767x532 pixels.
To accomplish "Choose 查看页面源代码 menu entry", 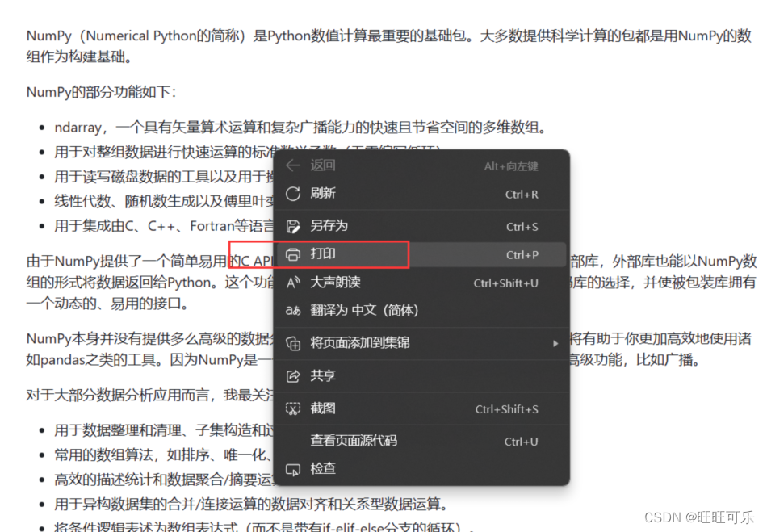I will pyautogui.click(x=421, y=441).
